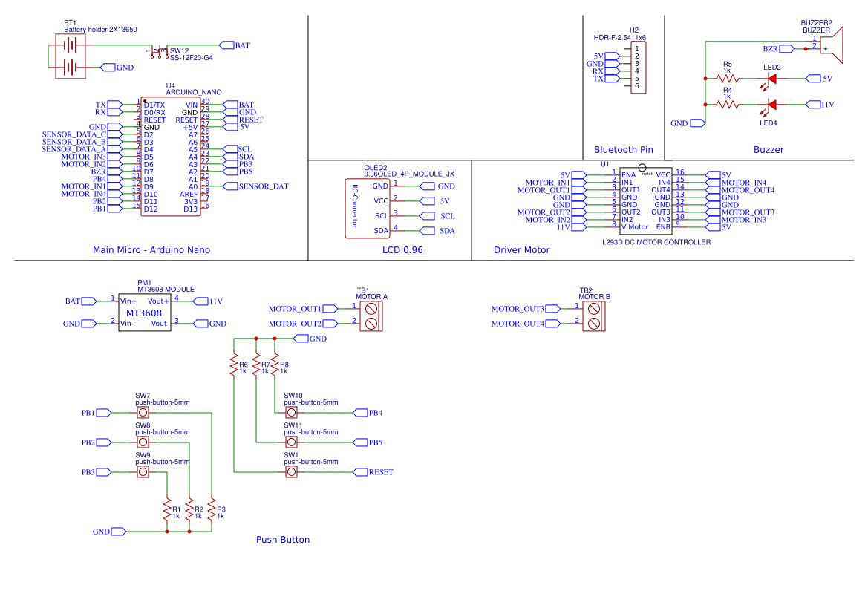The width and height of the screenshot is (868, 614).
Task: Select the U1 L293D motor controller chip
Action: click(x=645, y=201)
